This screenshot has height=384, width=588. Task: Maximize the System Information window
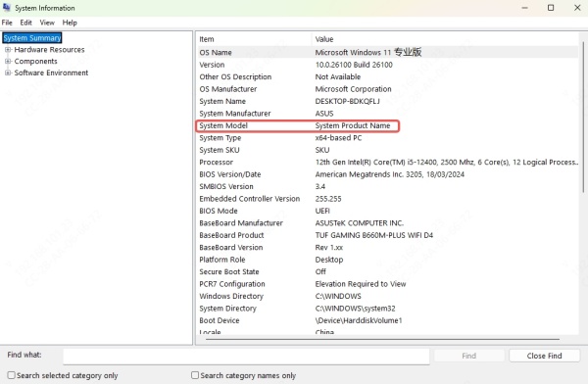551,8
